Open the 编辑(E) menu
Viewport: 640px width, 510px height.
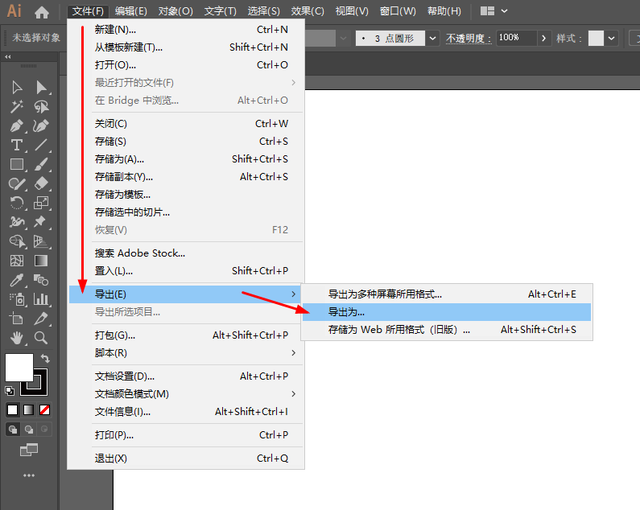pos(131,11)
